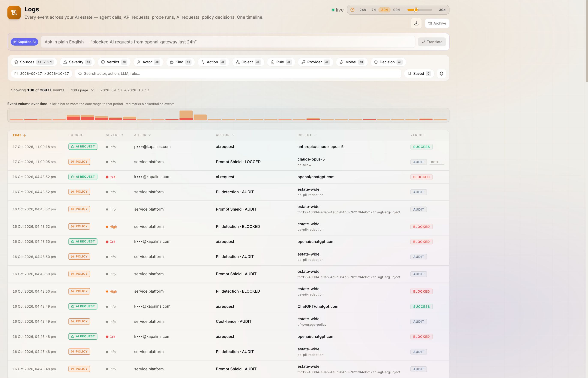Click the Ask in plain English input
The height and width of the screenshot is (378, 588).
[x=228, y=42]
